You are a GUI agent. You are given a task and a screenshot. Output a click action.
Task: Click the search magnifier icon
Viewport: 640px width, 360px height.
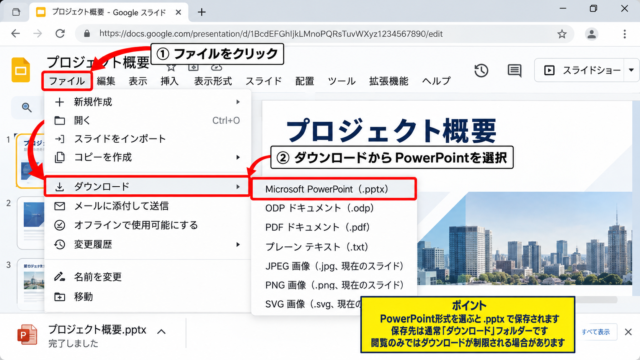tap(27, 107)
